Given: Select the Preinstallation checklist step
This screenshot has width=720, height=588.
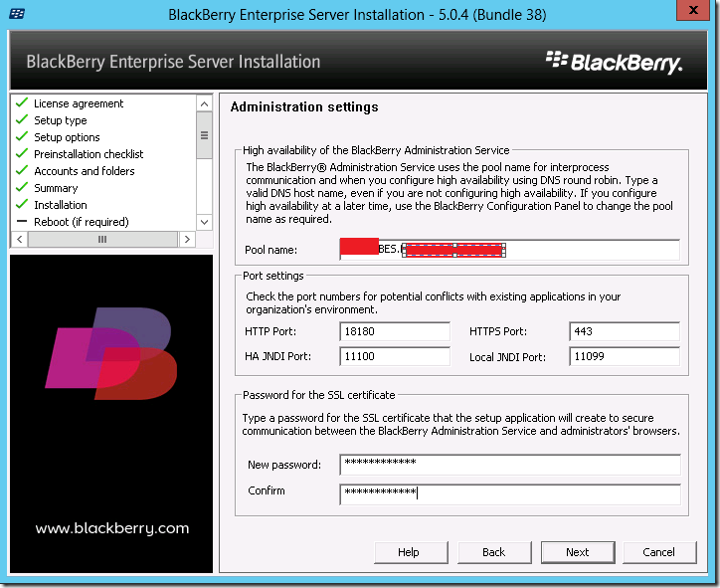Looking at the screenshot, I should (89, 154).
